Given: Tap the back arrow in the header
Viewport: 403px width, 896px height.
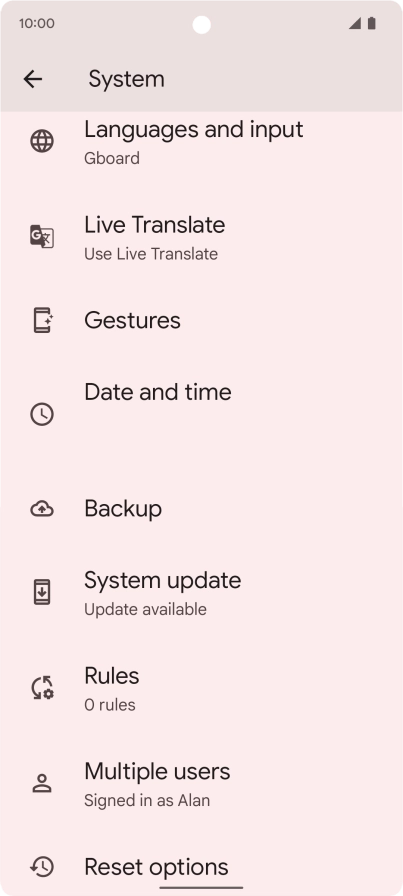Looking at the screenshot, I should (x=33, y=79).
